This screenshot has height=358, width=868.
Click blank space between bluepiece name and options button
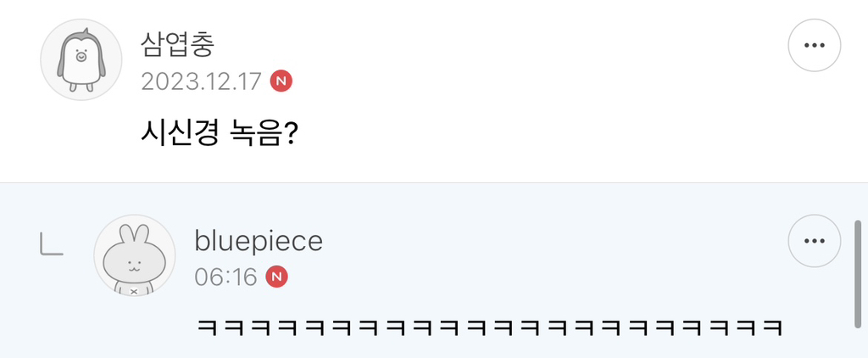tap(551, 241)
